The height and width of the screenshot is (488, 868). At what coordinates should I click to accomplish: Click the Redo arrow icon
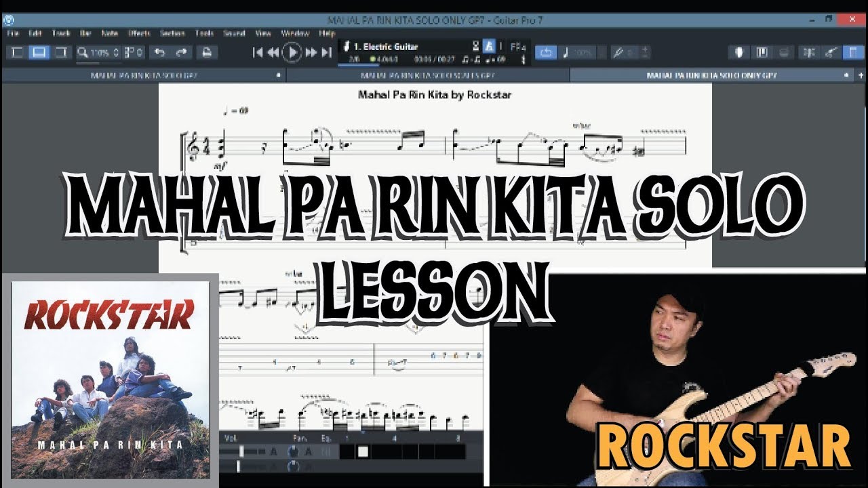click(182, 52)
